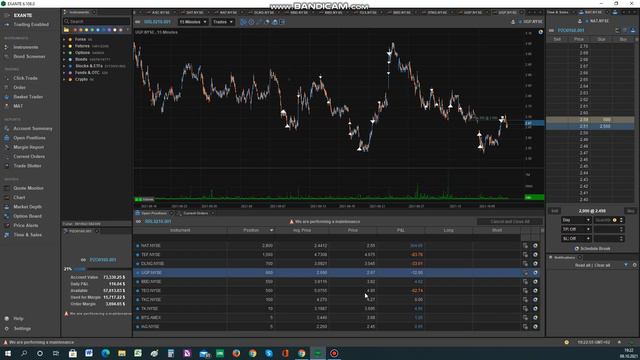Open Windows Start menu

[x=7, y=353]
